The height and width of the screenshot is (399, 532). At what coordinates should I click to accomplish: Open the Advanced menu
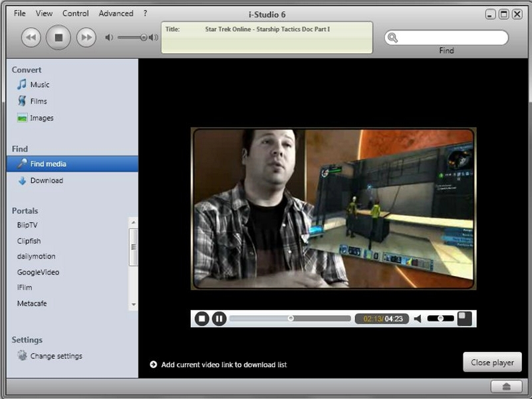coord(116,13)
